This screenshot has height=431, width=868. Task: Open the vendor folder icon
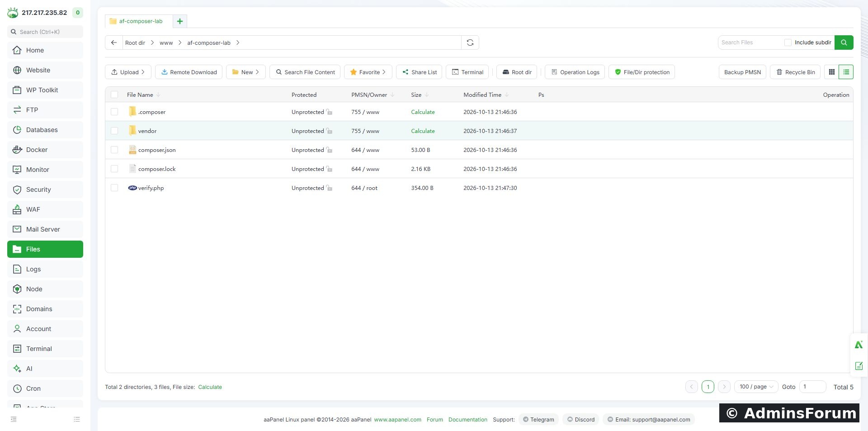(x=132, y=131)
